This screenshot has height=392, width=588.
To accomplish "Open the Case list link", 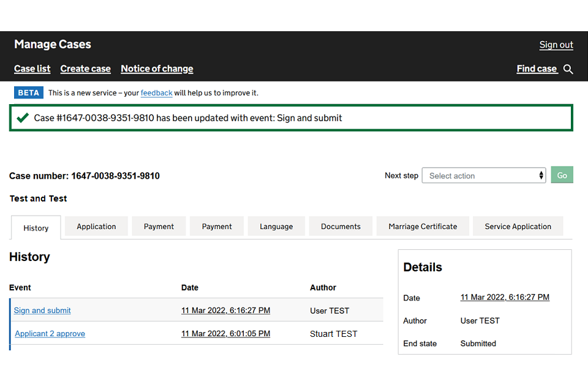I will tap(32, 69).
